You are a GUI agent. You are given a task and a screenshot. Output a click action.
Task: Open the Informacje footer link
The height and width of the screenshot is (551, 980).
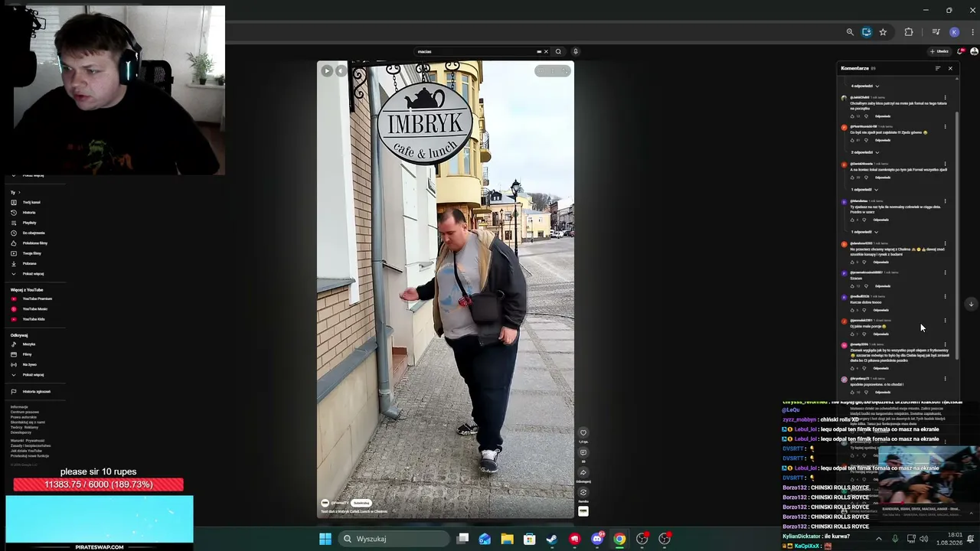pyautogui.click(x=19, y=407)
